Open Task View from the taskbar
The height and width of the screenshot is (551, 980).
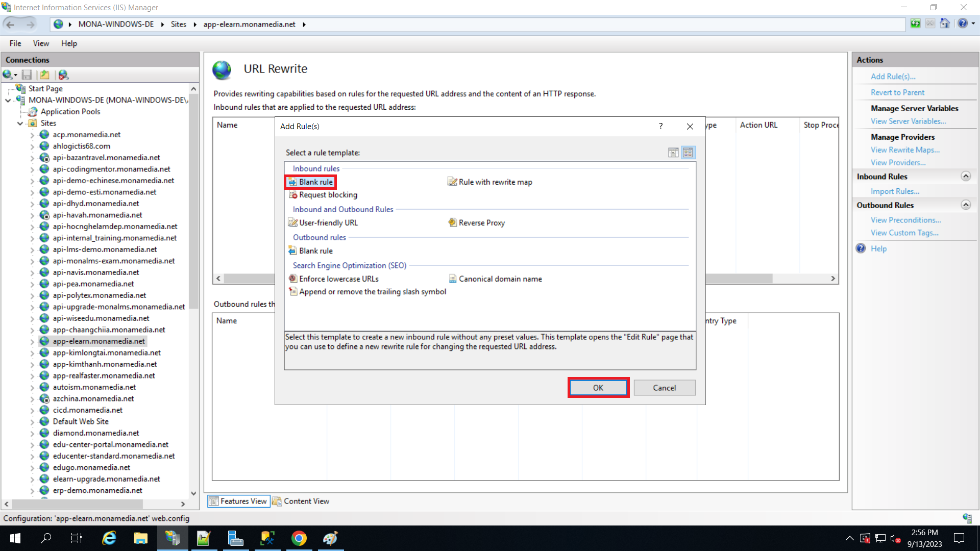(77, 538)
